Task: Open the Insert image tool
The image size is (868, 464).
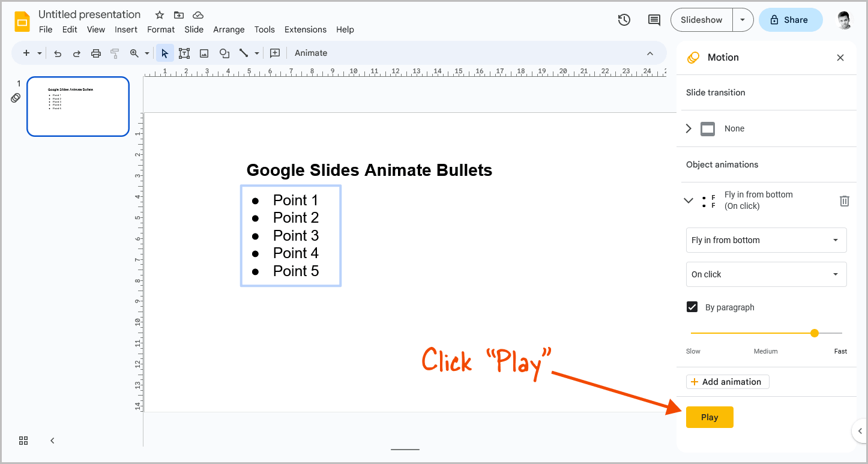Action: (x=204, y=53)
